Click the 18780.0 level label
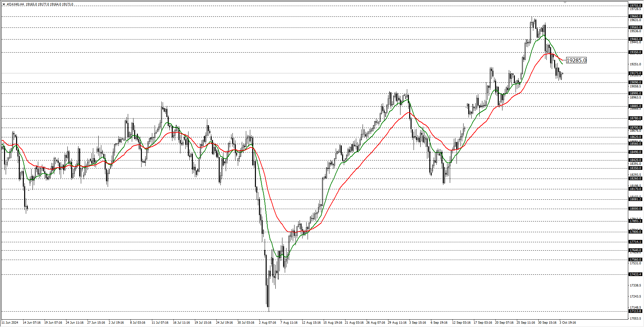The image size is (644, 327). pyautogui.click(x=635, y=118)
